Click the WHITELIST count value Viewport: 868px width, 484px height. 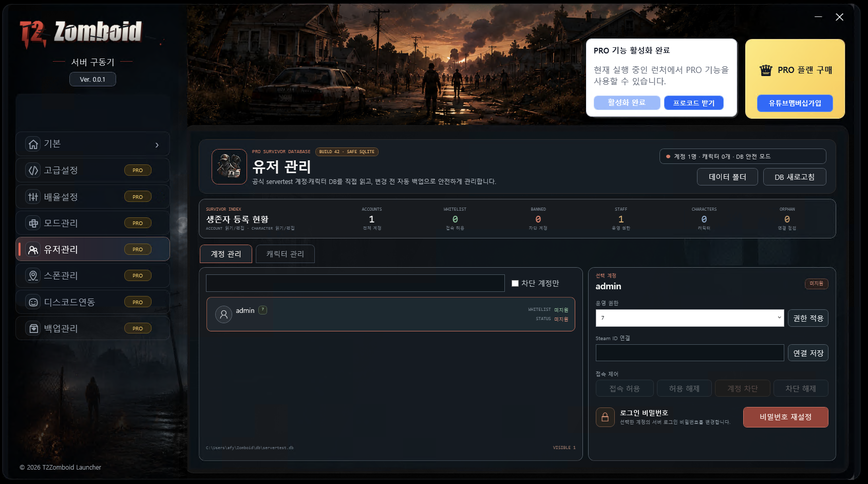click(x=455, y=219)
